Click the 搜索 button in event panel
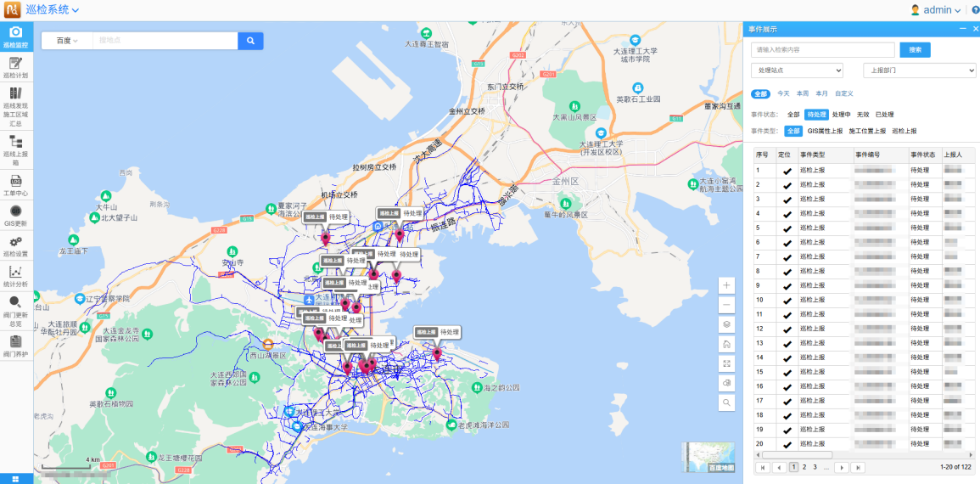Viewport: 980px width, 484px height. (915, 50)
